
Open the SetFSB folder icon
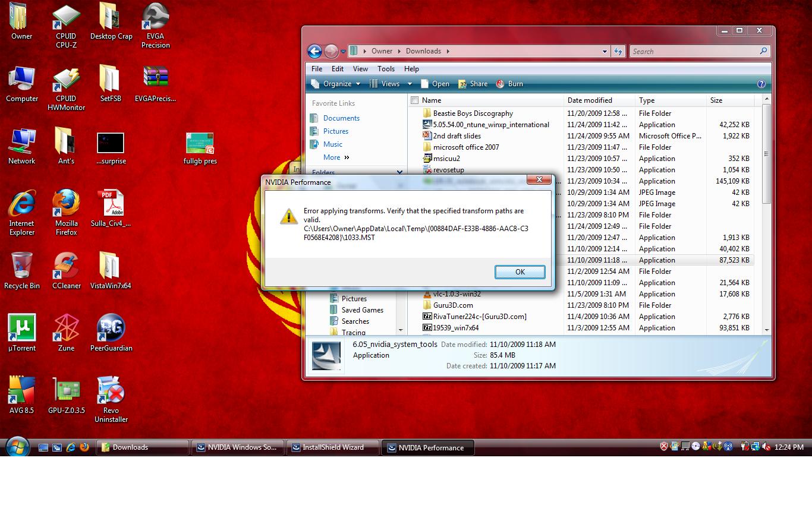(111, 84)
